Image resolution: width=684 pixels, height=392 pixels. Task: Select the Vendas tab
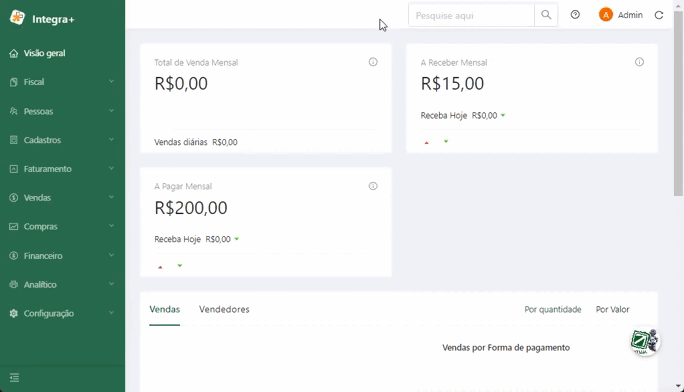(x=164, y=309)
